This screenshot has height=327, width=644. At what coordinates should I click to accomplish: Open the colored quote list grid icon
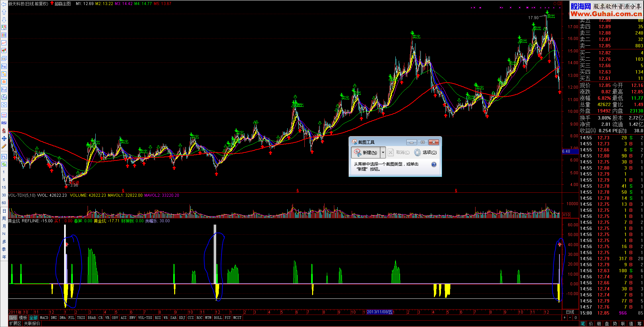tap(4, 35)
